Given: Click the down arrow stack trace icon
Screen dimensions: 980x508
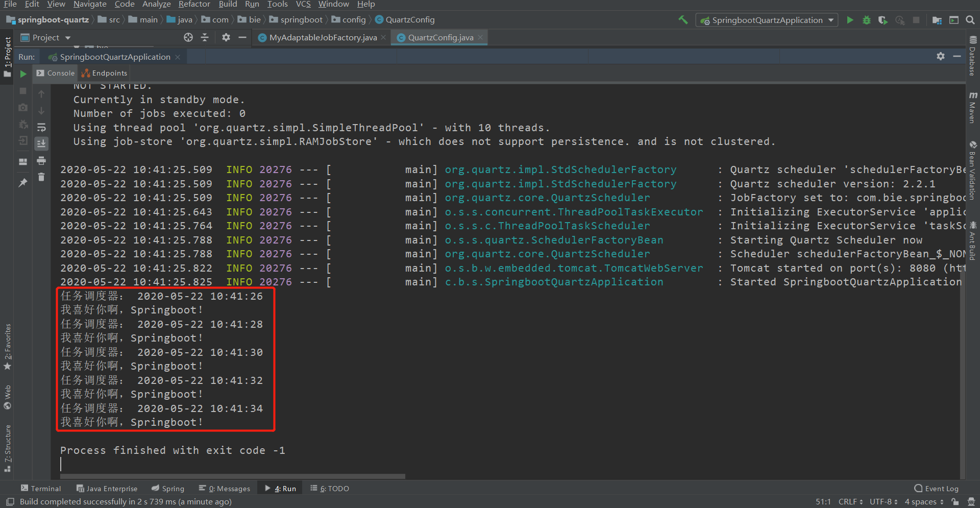Looking at the screenshot, I should [x=41, y=110].
